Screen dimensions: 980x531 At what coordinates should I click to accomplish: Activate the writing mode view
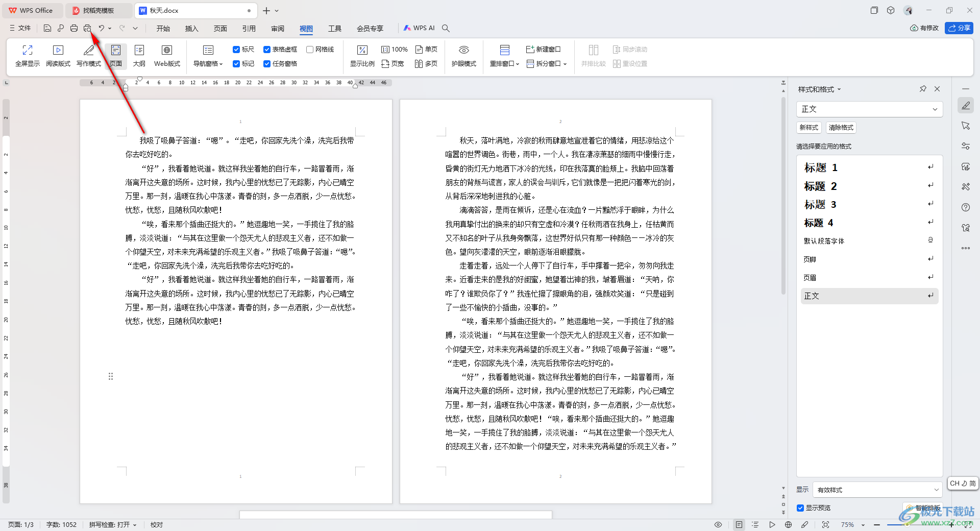coord(89,56)
